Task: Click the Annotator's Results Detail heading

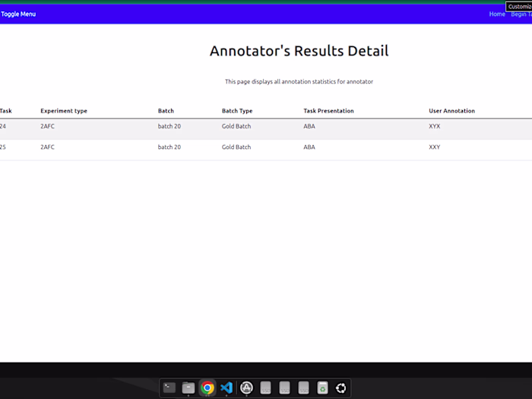Action: pyautogui.click(x=299, y=51)
